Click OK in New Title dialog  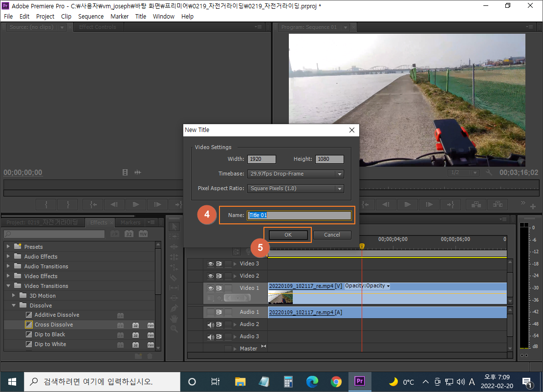point(288,235)
